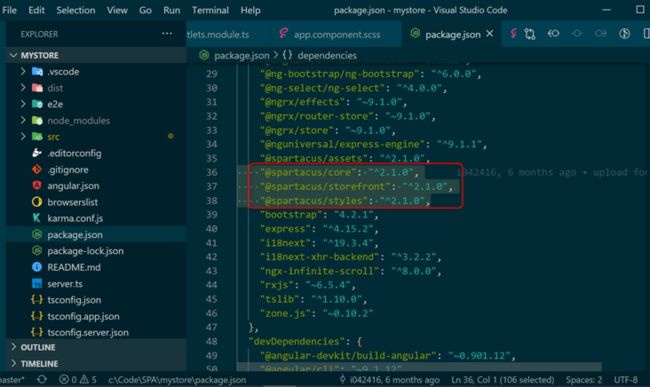Click the .editorconfig file icon
Image resolution: width=650 pixels, height=387 pixels.
point(37,153)
